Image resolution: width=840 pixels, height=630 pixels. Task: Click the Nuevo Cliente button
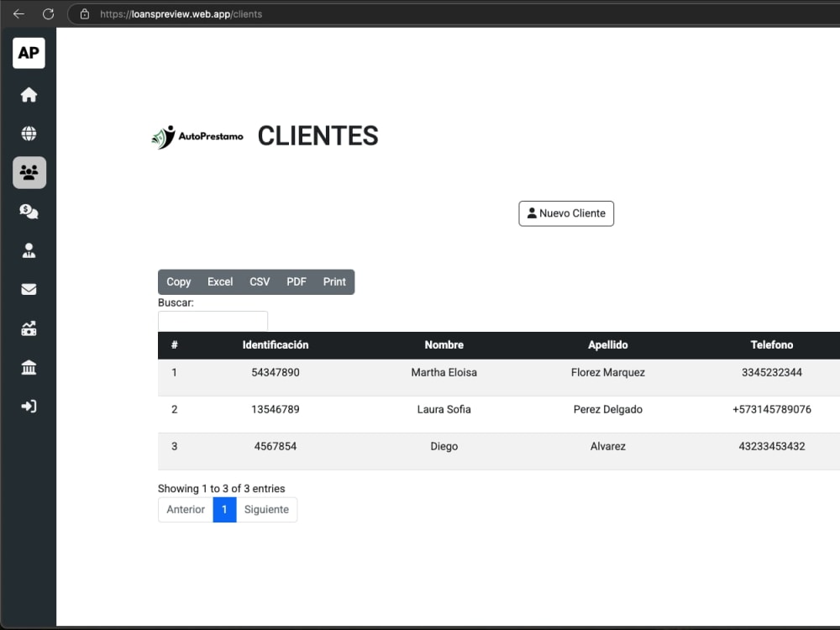[x=566, y=213]
